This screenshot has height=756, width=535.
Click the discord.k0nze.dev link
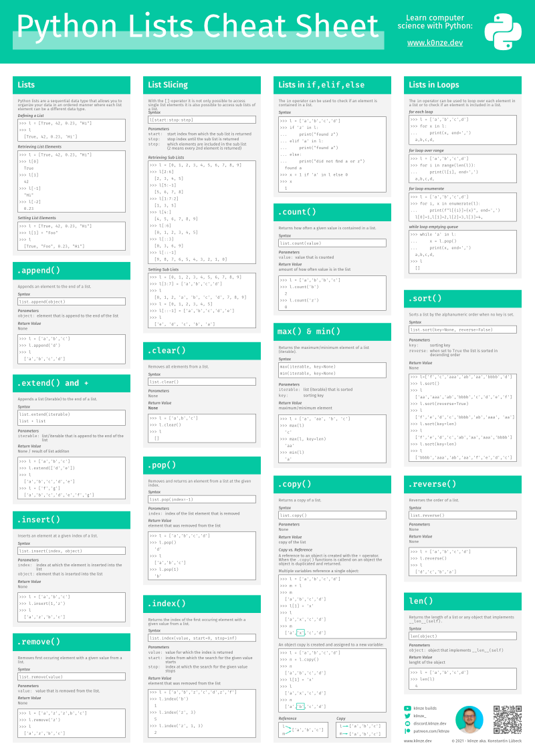coord(429,723)
